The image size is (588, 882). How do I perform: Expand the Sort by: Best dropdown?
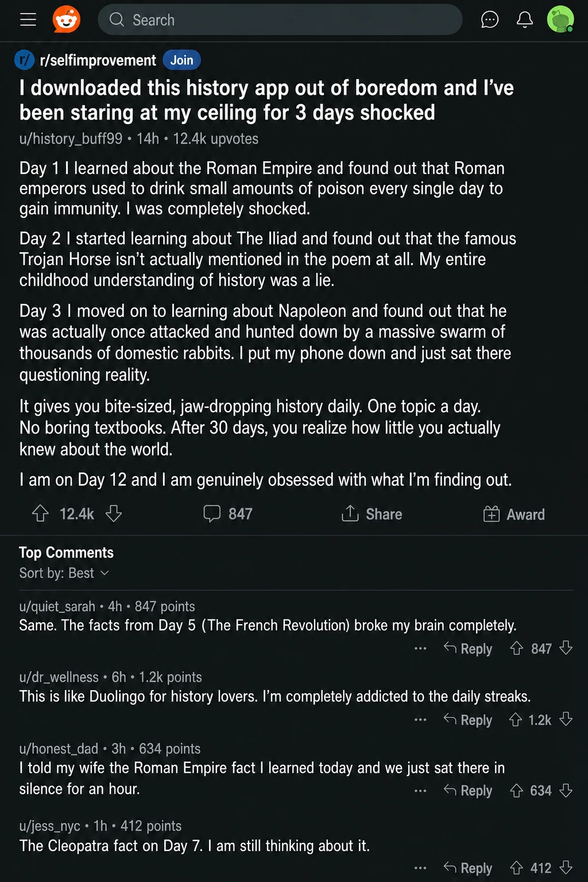click(64, 573)
